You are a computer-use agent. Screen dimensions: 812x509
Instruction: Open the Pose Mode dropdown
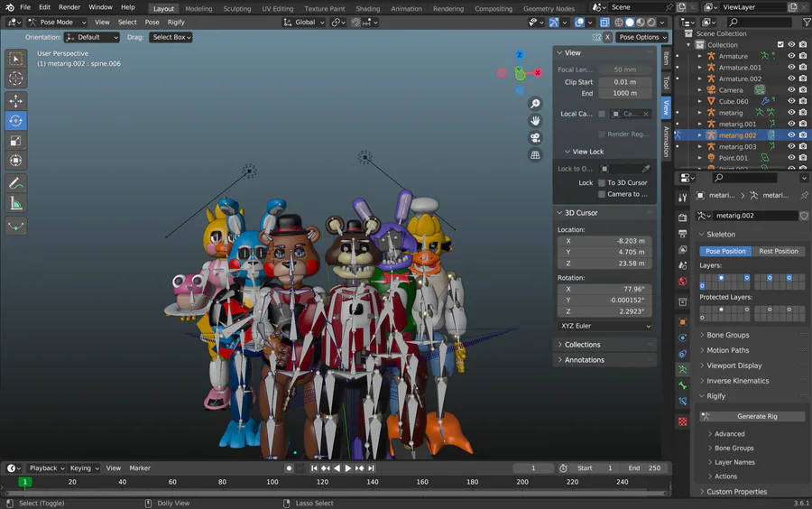pos(58,22)
